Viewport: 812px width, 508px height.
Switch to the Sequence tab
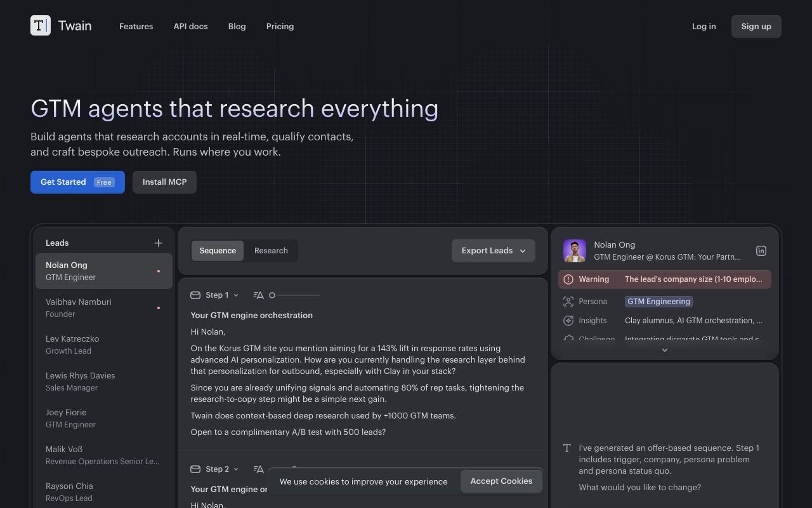218,250
